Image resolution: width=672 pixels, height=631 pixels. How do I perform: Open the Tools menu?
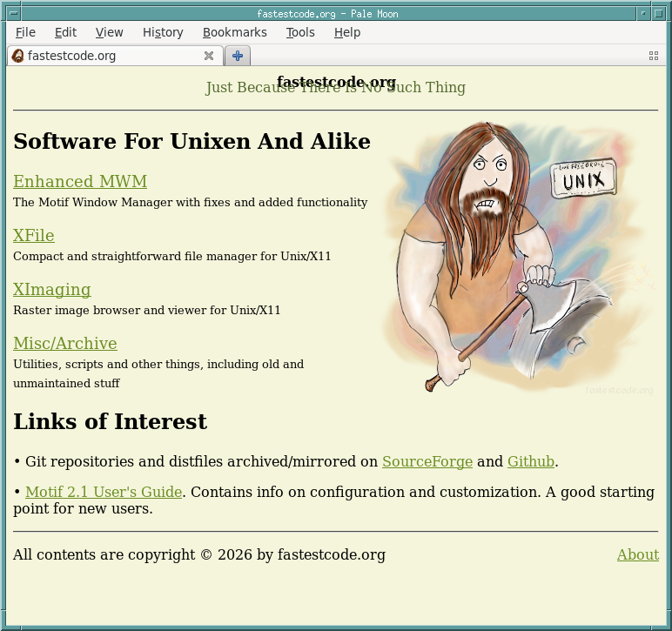(x=300, y=32)
